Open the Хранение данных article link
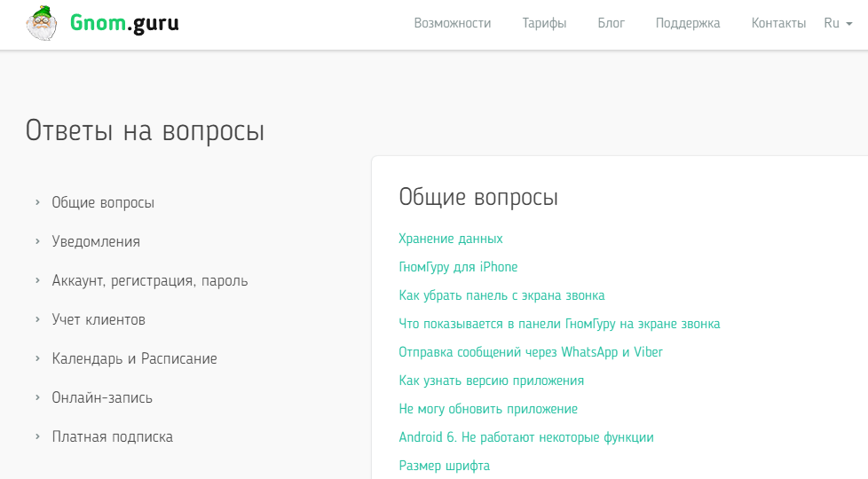The height and width of the screenshot is (479, 868). [451, 239]
